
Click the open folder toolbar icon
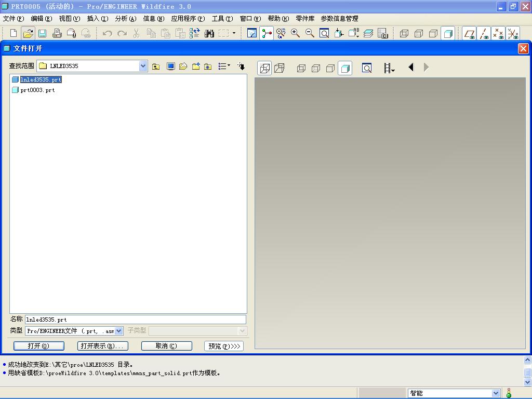coord(28,33)
